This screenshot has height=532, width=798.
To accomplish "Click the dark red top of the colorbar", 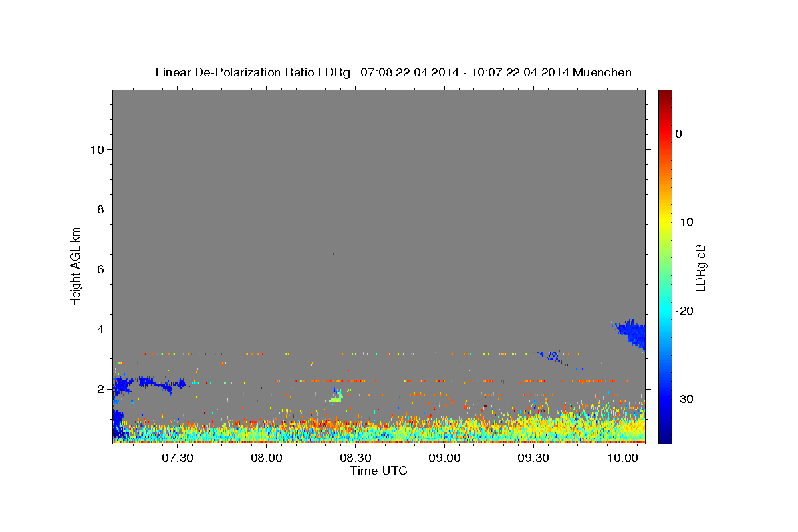I will coord(665,96).
